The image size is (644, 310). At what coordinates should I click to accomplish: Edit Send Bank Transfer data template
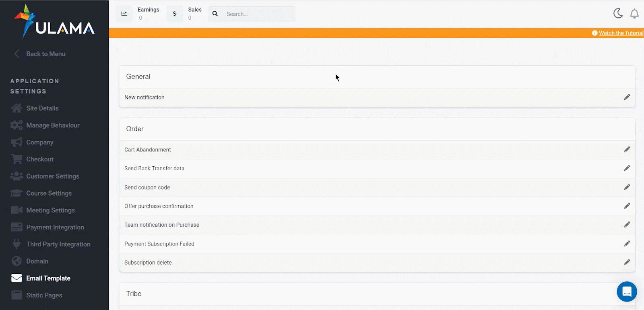(x=627, y=168)
